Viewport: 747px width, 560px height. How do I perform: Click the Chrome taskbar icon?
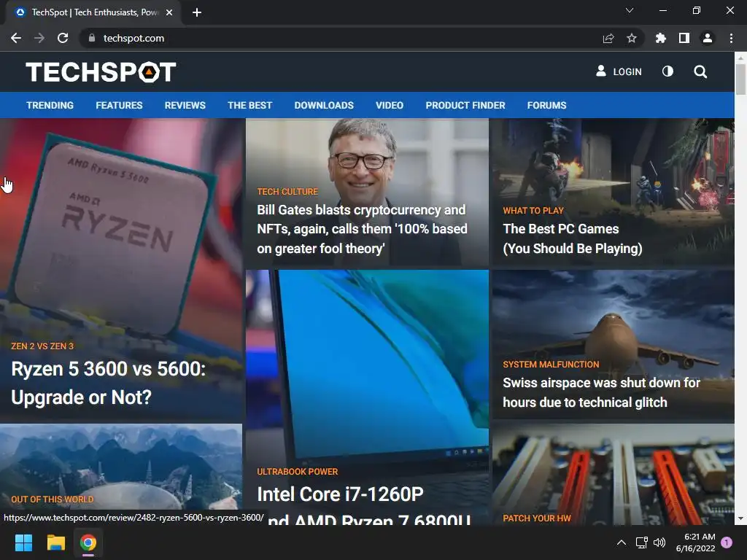[x=88, y=542]
